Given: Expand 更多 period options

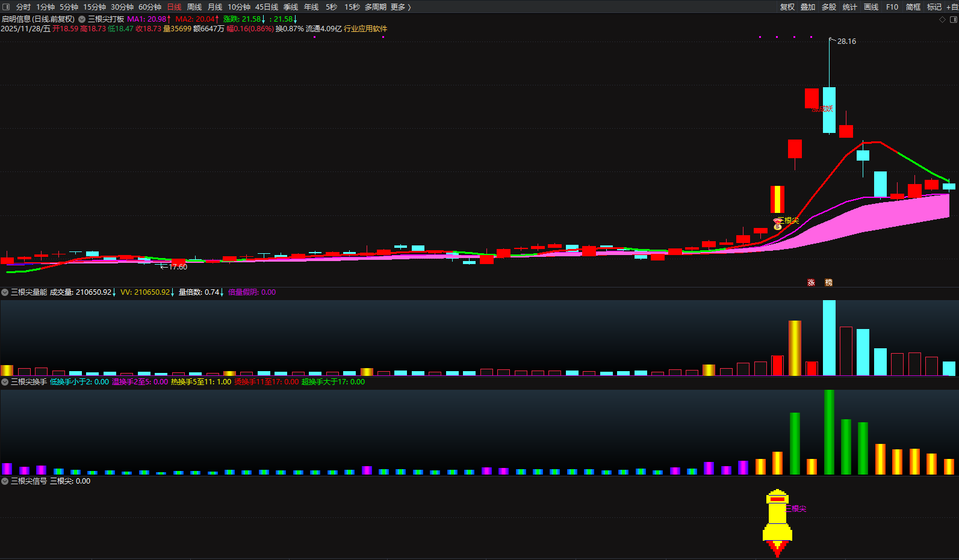Looking at the screenshot, I should pyautogui.click(x=400, y=7).
